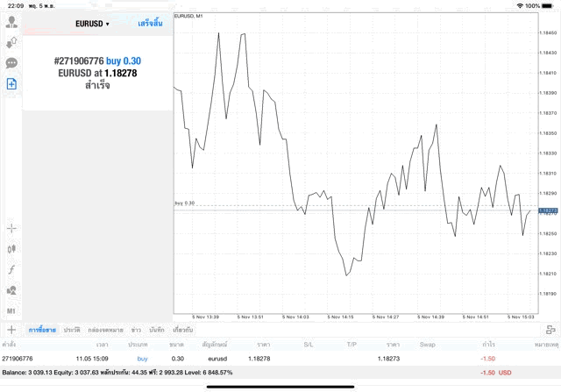Click the #271906776 buy 0.30 confirmation text

(x=97, y=61)
